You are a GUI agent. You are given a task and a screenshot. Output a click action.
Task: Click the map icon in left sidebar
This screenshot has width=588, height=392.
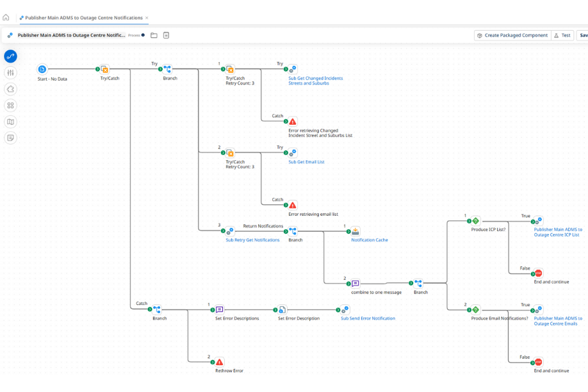click(x=10, y=122)
